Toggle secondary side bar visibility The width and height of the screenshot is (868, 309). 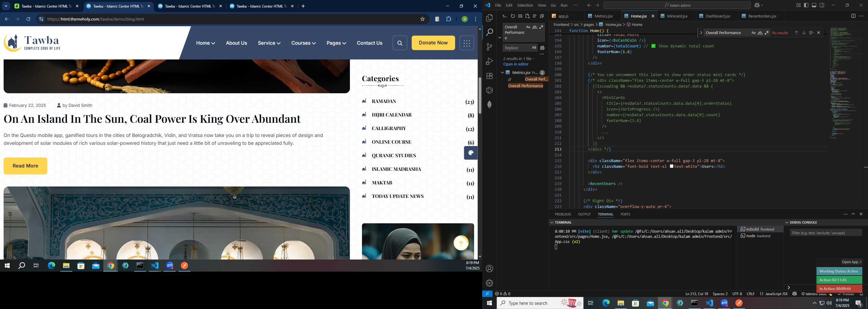[x=822, y=5]
